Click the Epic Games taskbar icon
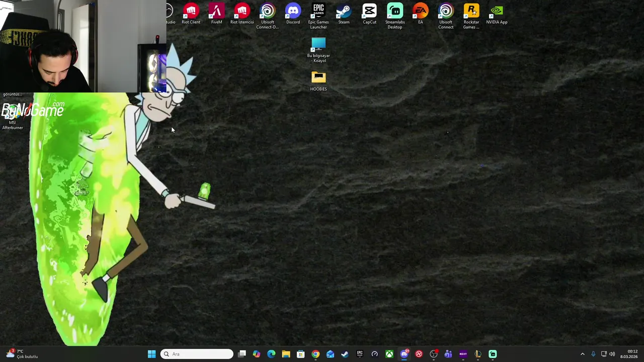 click(x=360, y=354)
